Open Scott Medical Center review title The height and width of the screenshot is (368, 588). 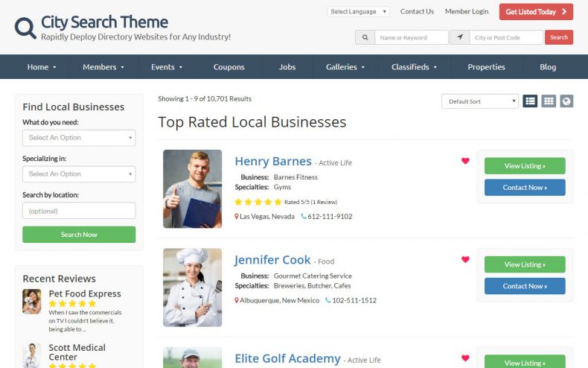77,352
